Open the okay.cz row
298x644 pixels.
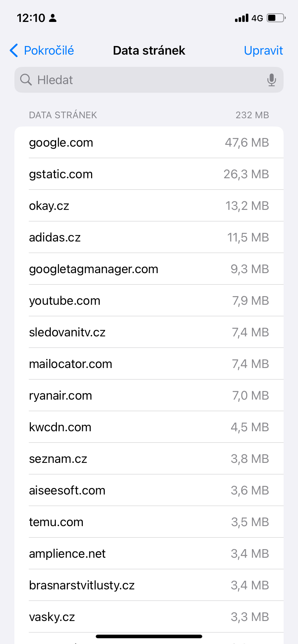tap(149, 206)
